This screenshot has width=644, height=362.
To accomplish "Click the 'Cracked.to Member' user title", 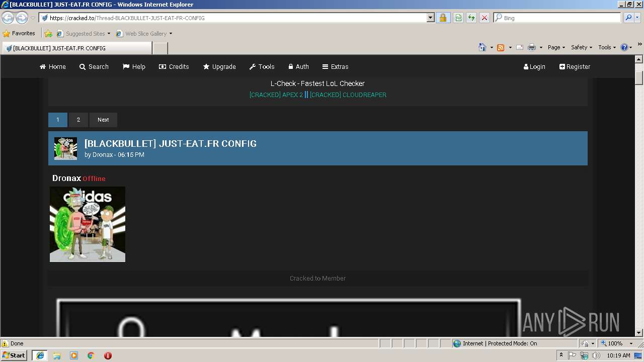I will coord(317,278).
